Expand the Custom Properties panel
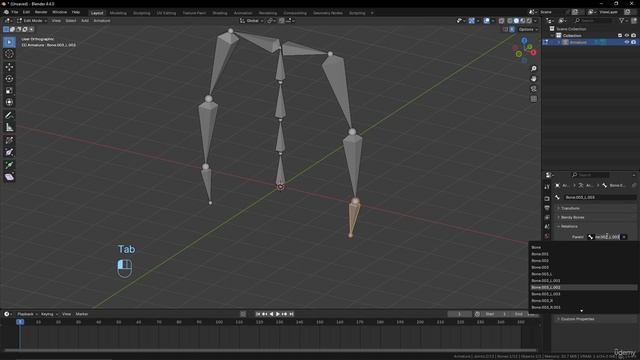Image resolution: width=640 pixels, height=360 pixels. click(x=577, y=319)
